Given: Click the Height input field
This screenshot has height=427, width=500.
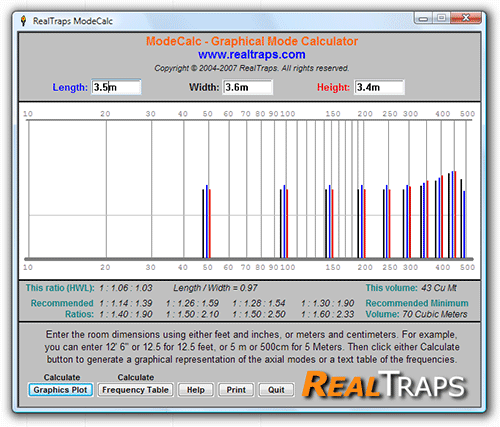Looking at the screenshot, I should click(x=379, y=87).
